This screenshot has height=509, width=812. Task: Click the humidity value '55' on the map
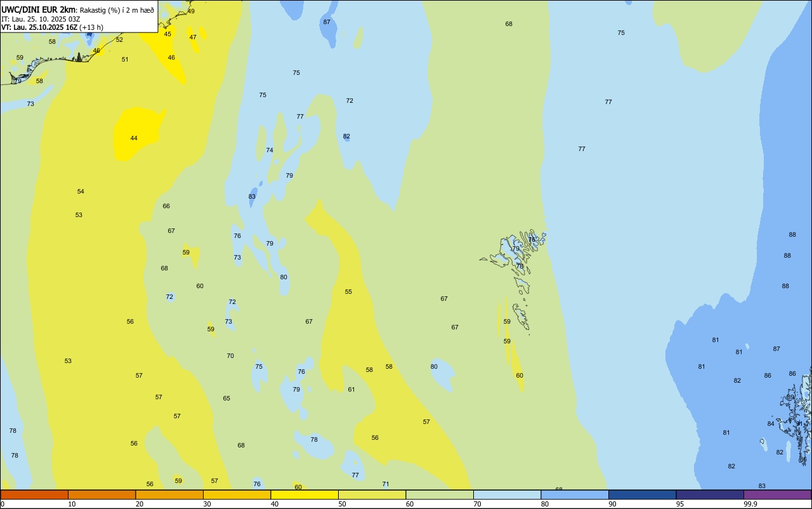click(348, 291)
